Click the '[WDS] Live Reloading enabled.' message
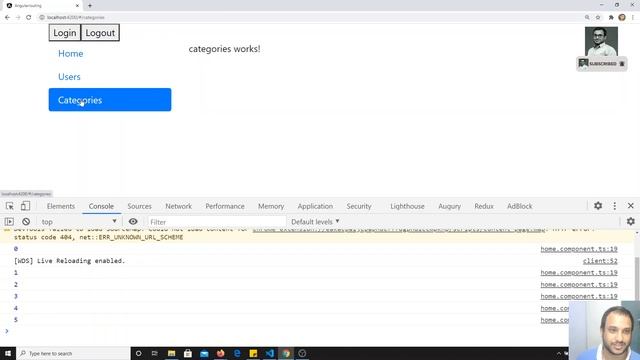This screenshot has height=360, width=640. 69,261
